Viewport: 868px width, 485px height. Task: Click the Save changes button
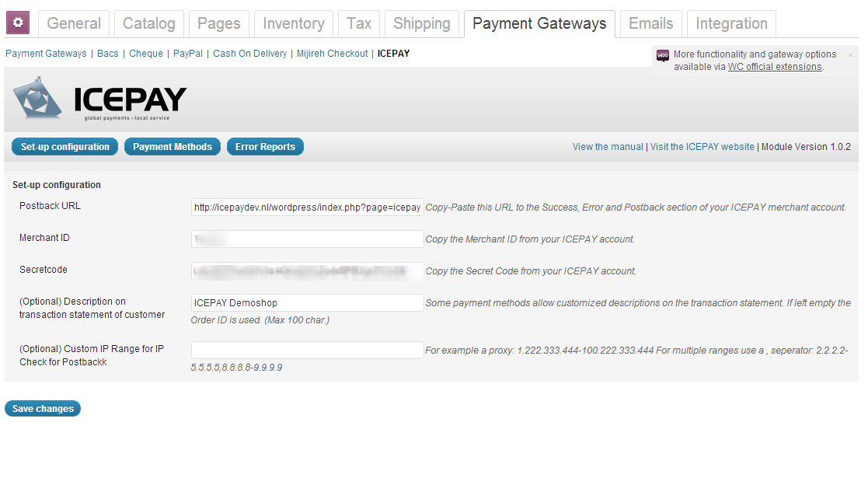point(43,409)
